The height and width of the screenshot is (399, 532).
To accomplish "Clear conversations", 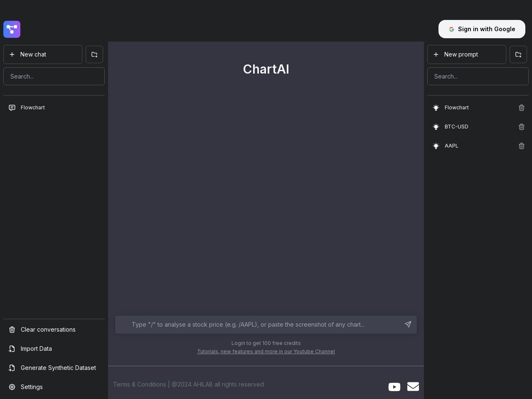I will tap(54, 330).
